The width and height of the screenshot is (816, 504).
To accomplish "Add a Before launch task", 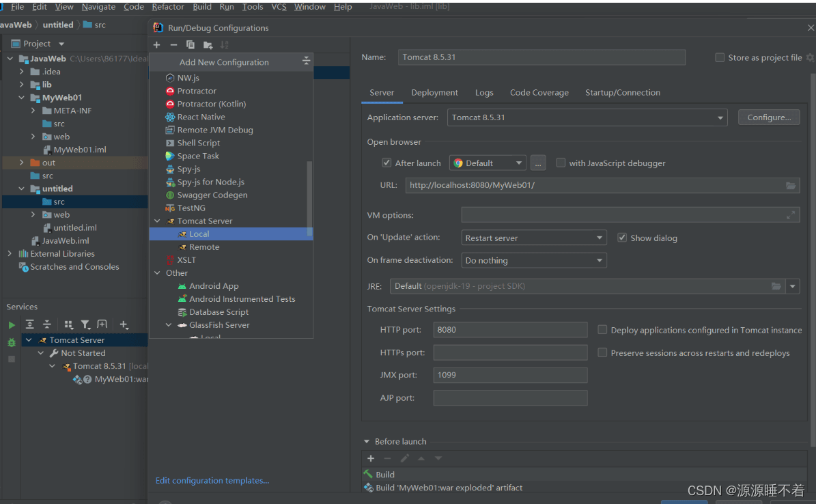I will click(371, 458).
